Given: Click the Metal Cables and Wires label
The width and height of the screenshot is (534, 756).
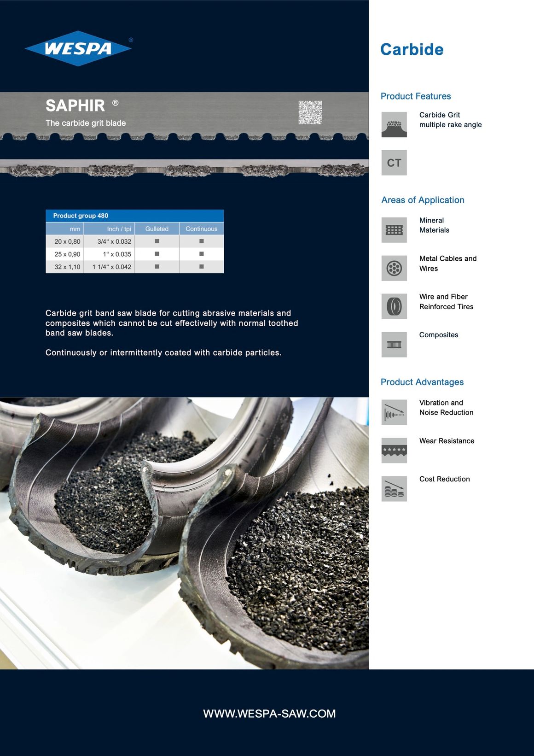Looking at the screenshot, I should 448,264.
